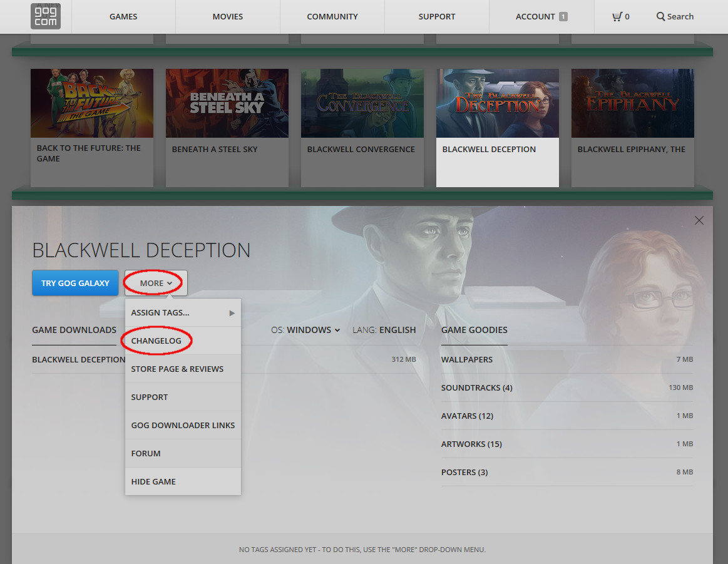Choose HIDE GAME from the dropdown

pos(183,481)
